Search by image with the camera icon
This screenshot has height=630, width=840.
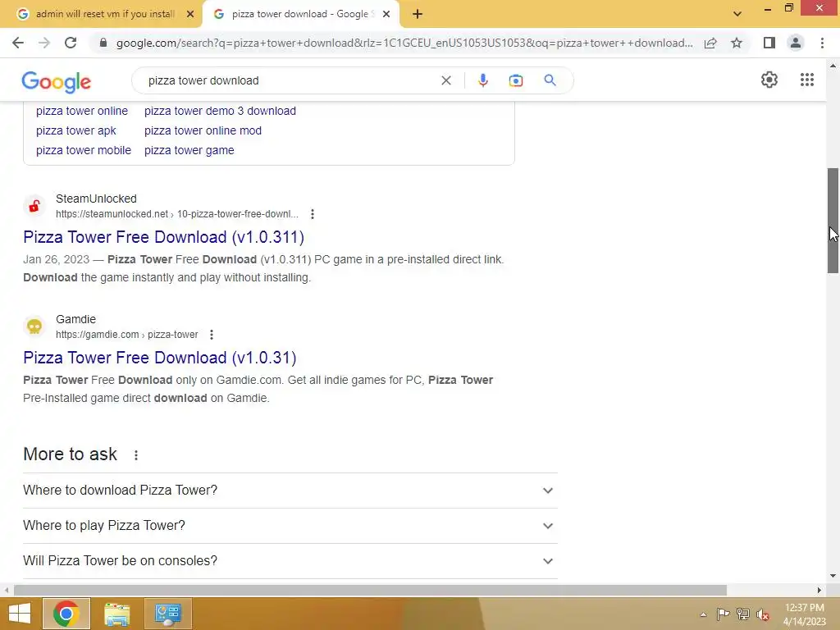point(515,80)
